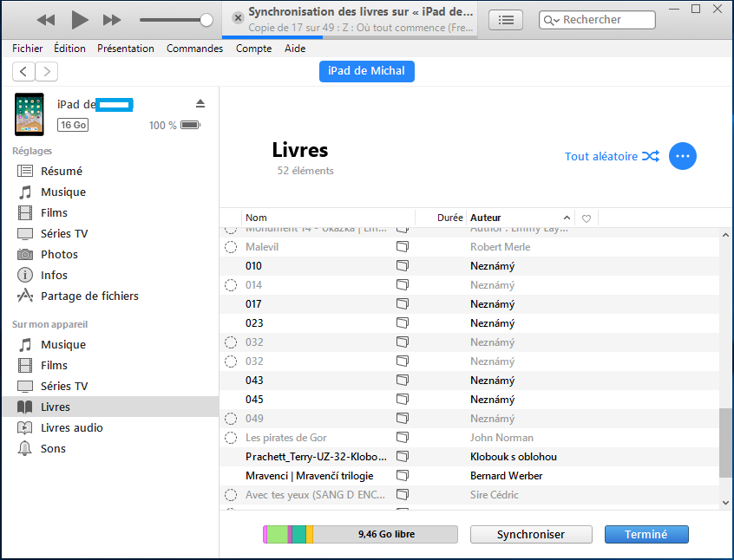Screen dimensions: 734x560
Task: Select the book row 017
Action: (x=469, y=304)
